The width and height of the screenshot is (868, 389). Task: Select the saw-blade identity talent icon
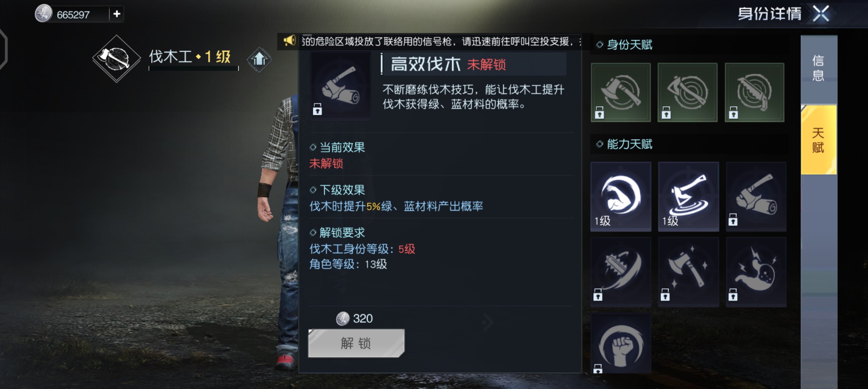coord(754,92)
